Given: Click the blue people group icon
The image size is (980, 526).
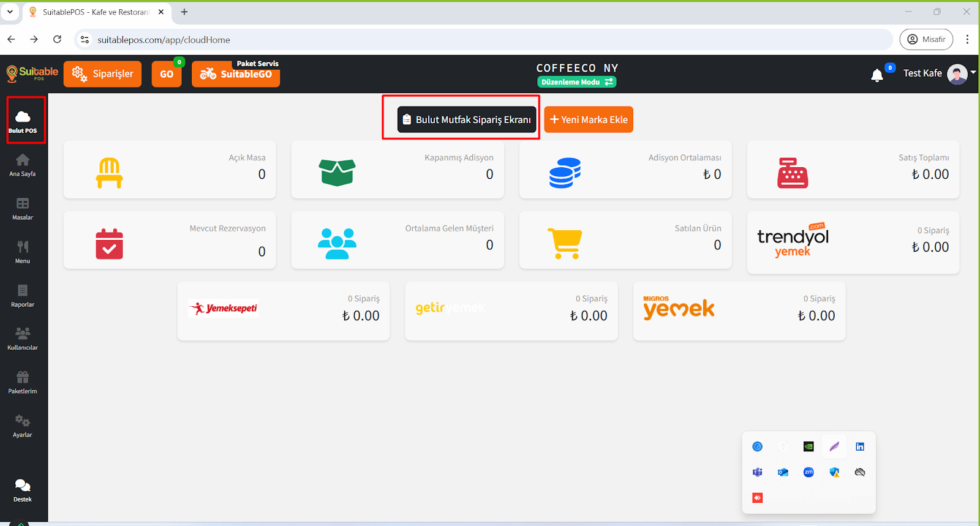Looking at the screenshot, I should [x=337, y=244].
